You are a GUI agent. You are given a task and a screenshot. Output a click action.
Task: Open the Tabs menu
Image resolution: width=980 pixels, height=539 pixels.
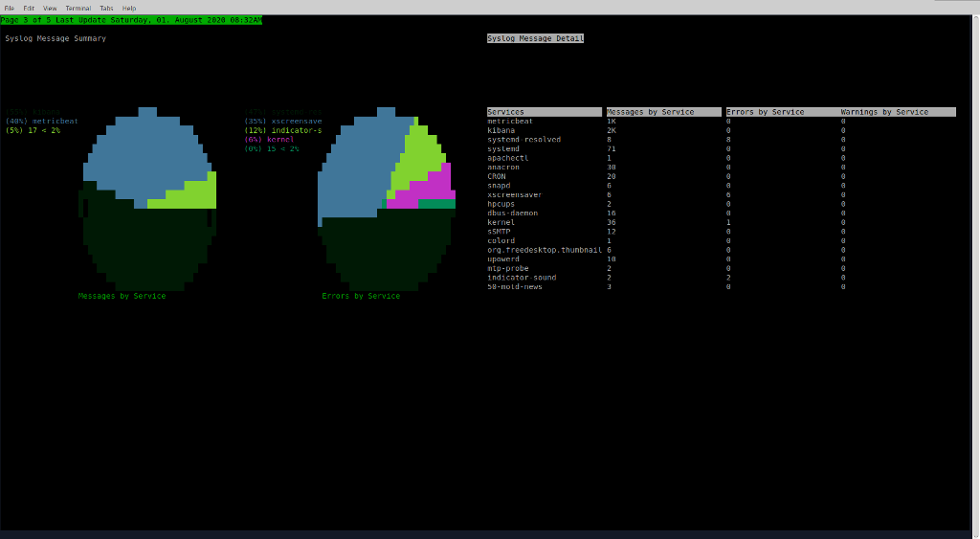coord(106,8)
